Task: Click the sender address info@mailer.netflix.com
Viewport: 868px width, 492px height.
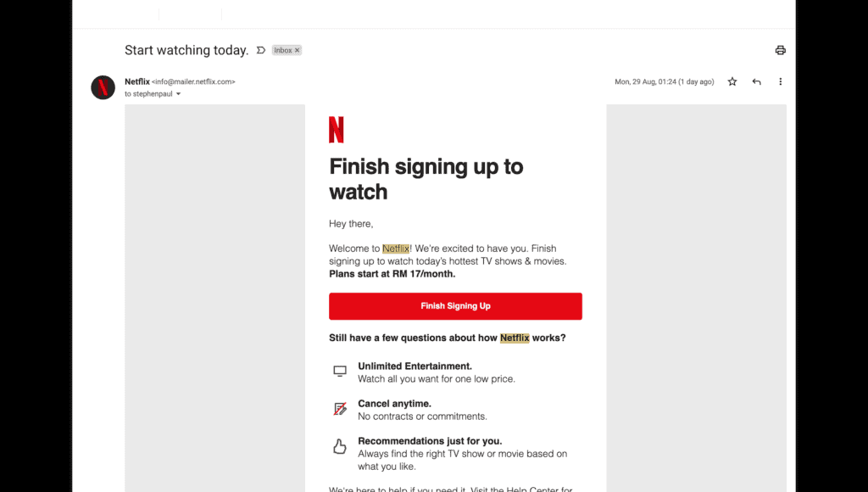Action: coord(193,81)
